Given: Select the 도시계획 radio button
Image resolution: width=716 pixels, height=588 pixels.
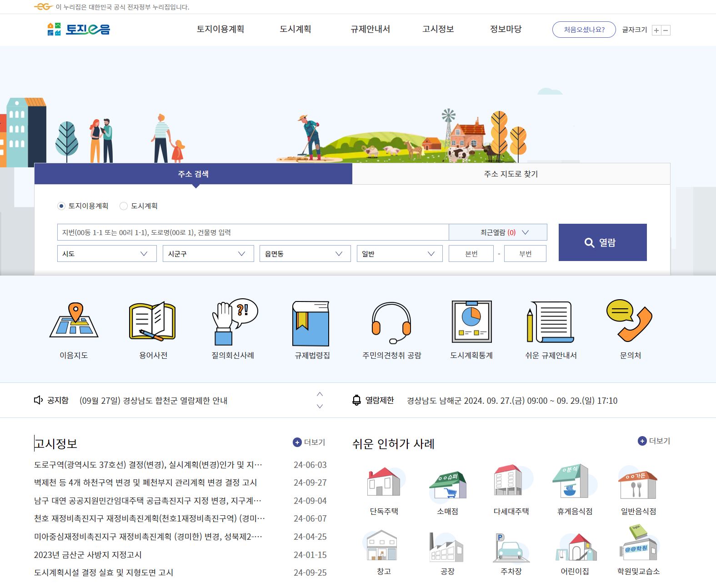Looking at the screenshot, I should click(123, 206).
